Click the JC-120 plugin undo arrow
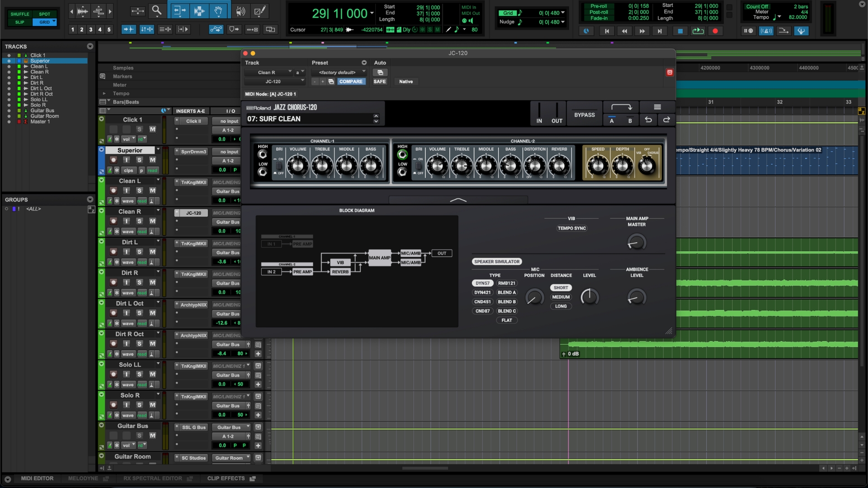The width and height of the screenshot is (868, 488). coord(648,120)
